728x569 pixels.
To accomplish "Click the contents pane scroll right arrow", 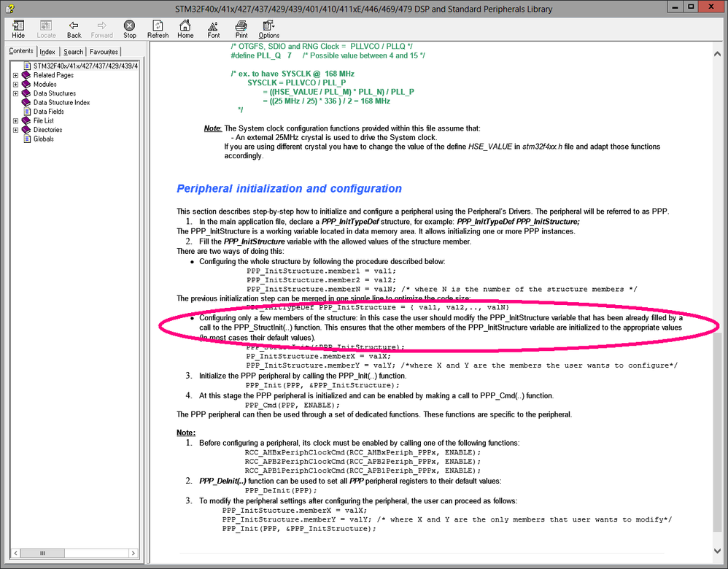I will pos(133,553).
